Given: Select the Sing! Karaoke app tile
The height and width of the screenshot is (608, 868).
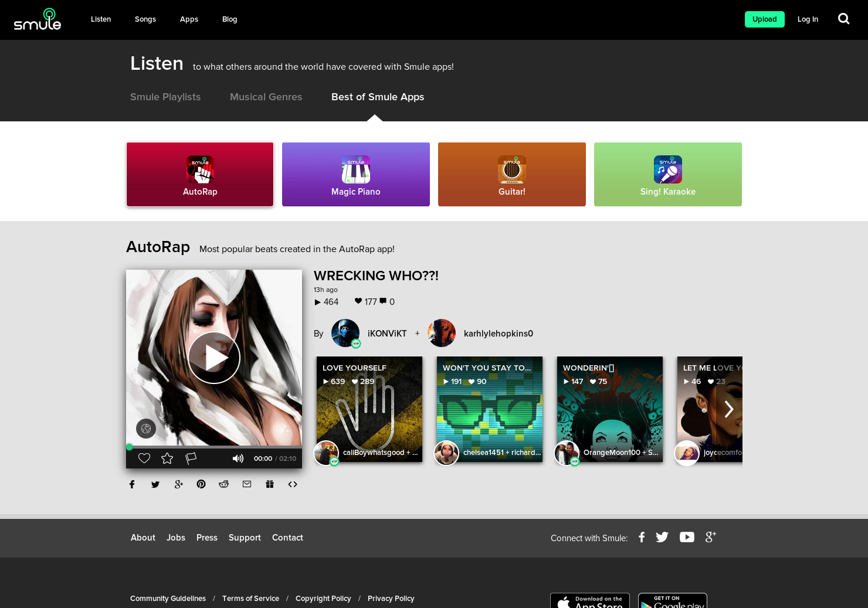Looking at the screenshot, I should point(668,175).
